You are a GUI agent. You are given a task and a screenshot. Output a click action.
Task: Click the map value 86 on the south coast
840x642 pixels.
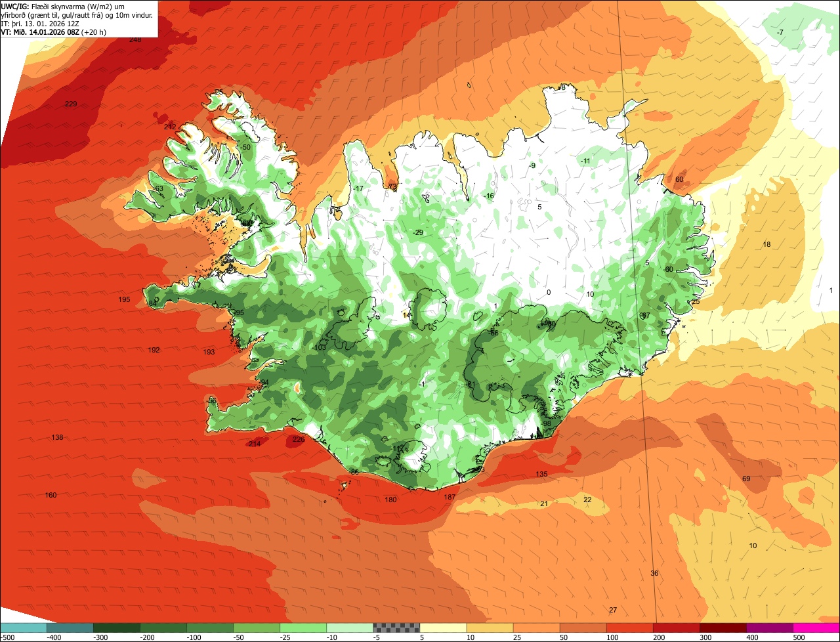pos(354,472)
